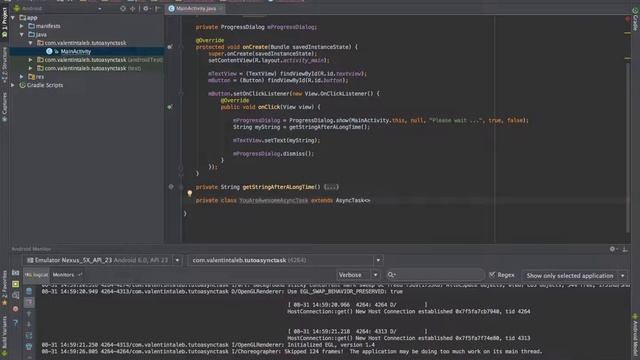Click the system information icon in Android Monitor

tap(16, 295)
